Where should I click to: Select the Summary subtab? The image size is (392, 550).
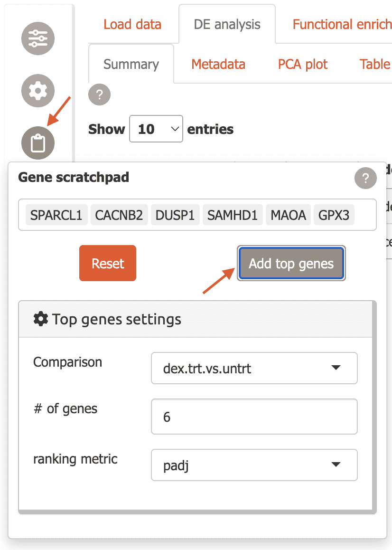(131, 64)
